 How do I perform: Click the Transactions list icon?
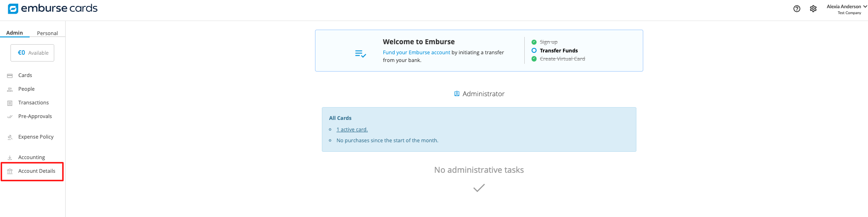click(x=10, y=103)
